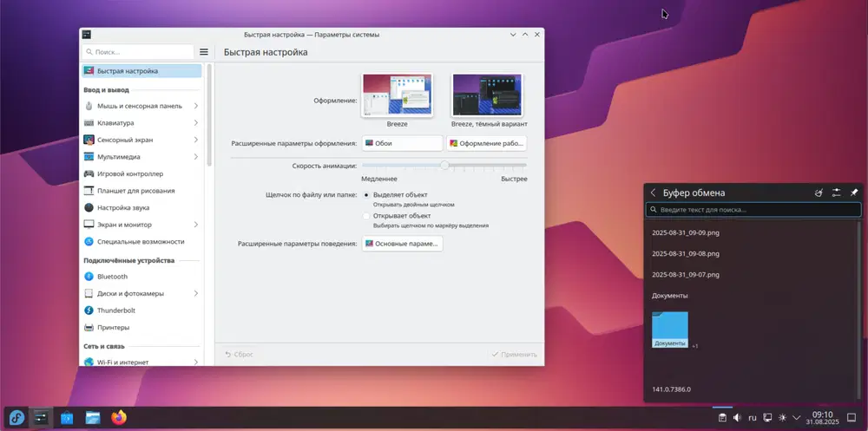The height and width of the screenshot is (431, 868).
Task: Click window icon in settings title bar
Action: click(x=86, y=35)
